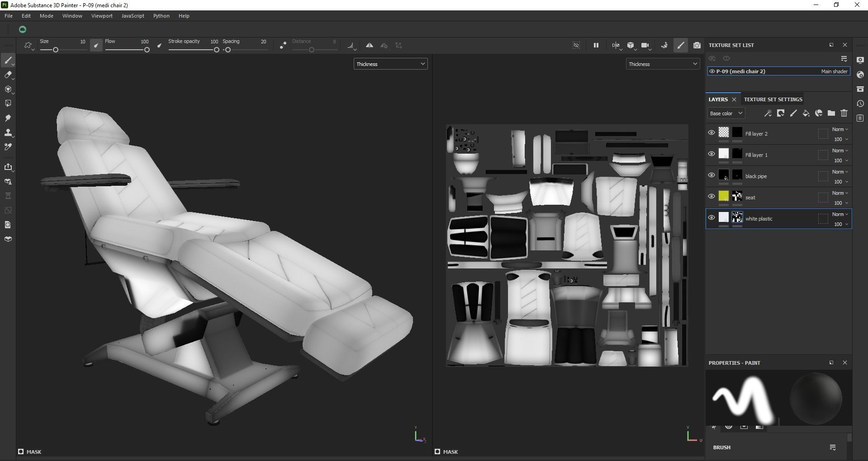Toggle visibility of P-09 texture set
Viewport: 868px width, 461px height.
[x=712, y=71]
